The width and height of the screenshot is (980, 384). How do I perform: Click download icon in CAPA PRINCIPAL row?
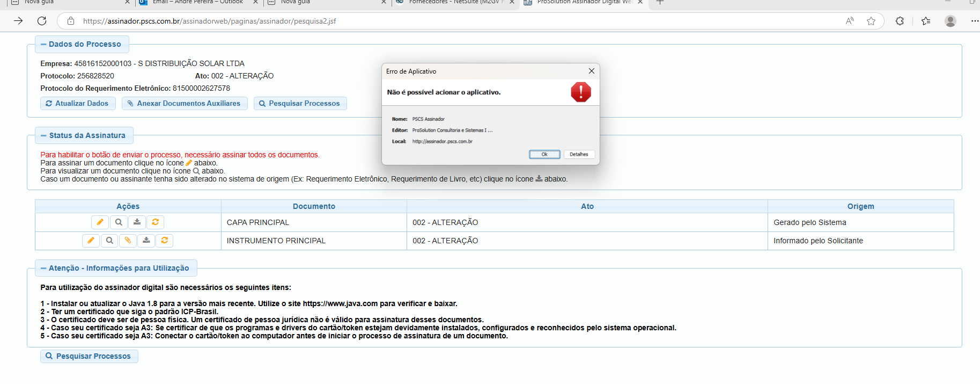pyautogui.click(x=137, y=222)
